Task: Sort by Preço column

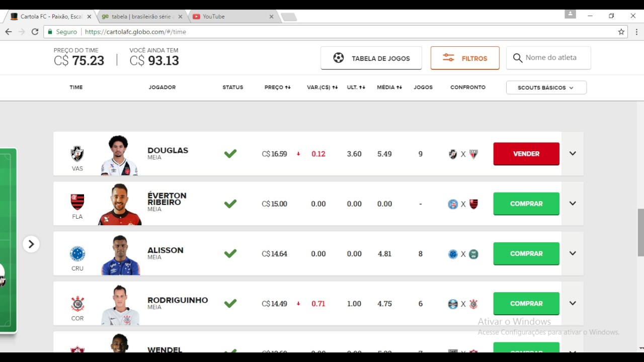Action: tap(278, 87)
